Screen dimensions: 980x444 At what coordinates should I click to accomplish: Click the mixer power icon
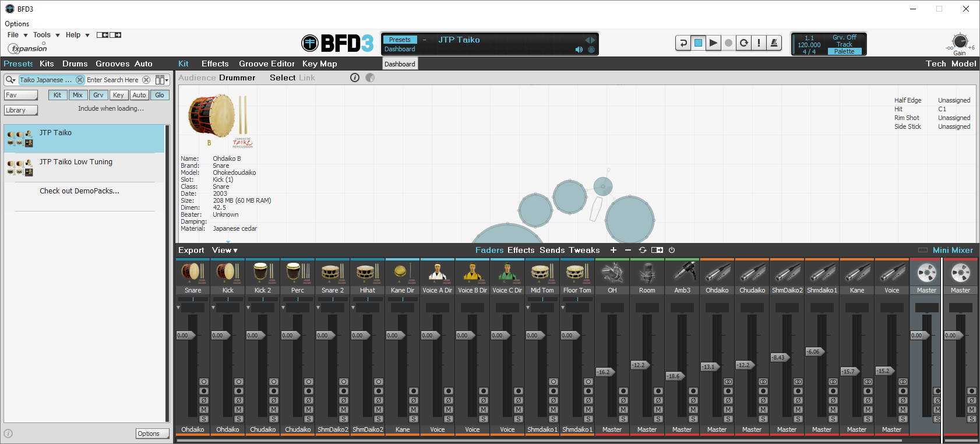pos(672,250)
